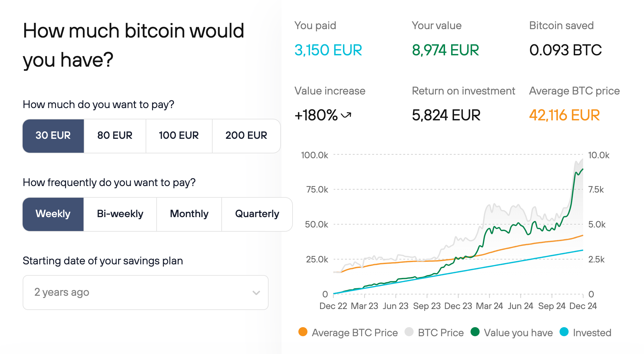
Task: Click the dropdown chevron arrow
Action: [x=256, y=293]
